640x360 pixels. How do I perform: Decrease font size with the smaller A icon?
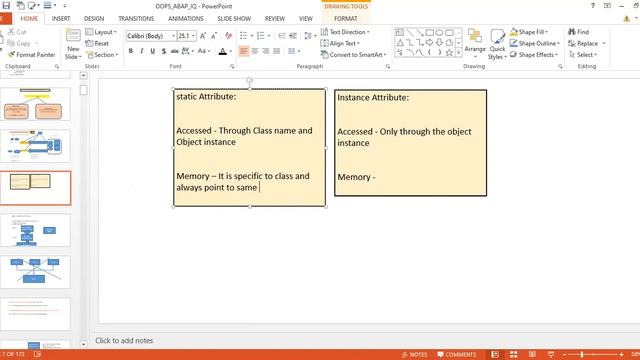[x=214, y=36]
